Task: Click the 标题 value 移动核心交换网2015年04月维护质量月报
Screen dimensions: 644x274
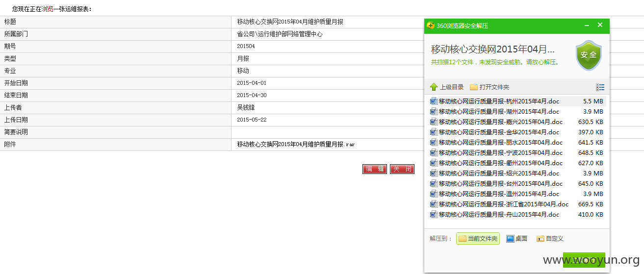Action: [x=290, y=22]
